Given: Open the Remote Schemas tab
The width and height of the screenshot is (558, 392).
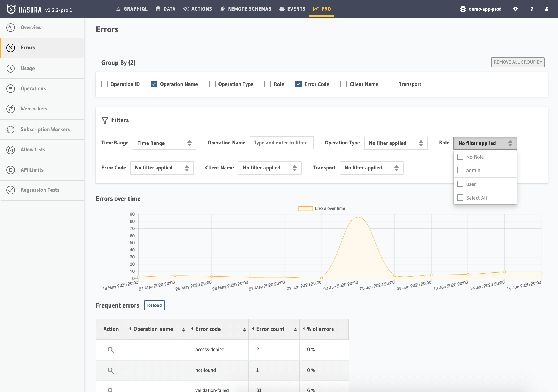Looking at the screenshot, I should tap(246, 9).
